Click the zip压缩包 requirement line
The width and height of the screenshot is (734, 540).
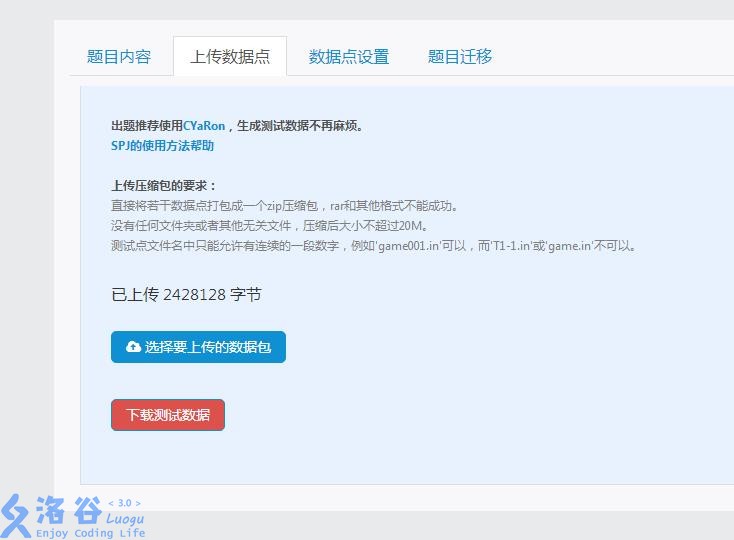(x=284, y=206)
